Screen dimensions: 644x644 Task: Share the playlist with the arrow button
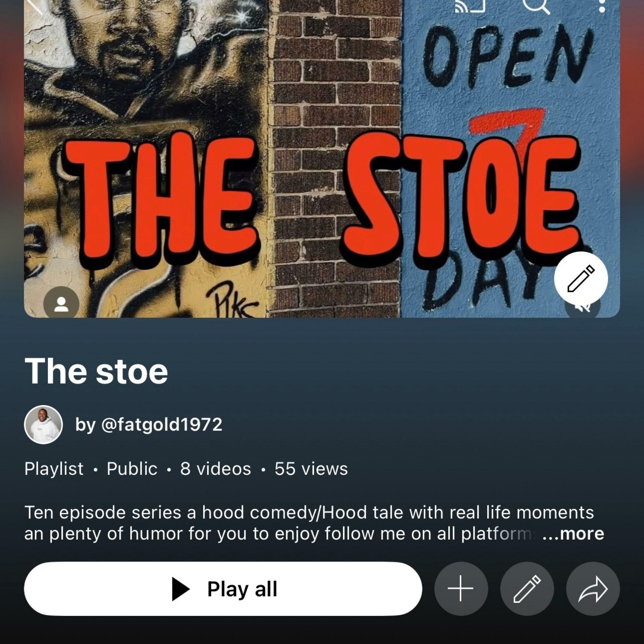(x=593, y=589)
